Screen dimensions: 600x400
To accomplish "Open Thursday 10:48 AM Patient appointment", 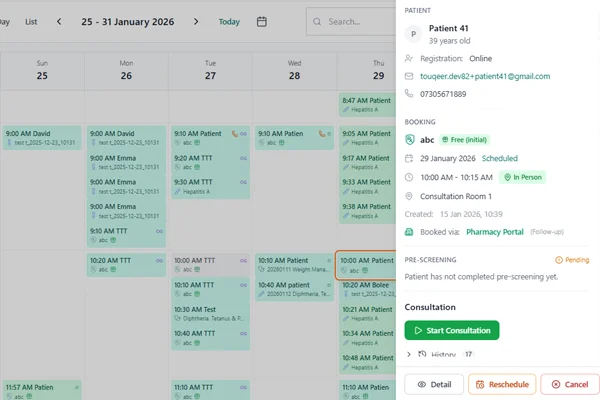I will point(367,362).
